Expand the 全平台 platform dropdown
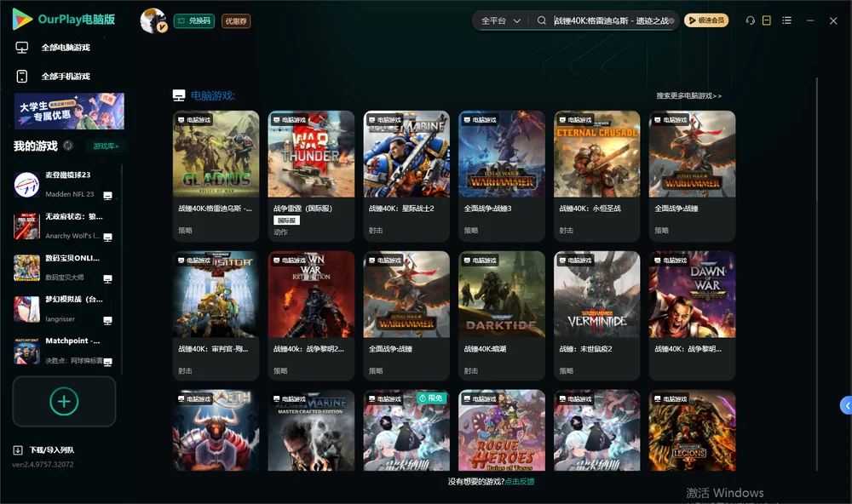 (500, 20)
